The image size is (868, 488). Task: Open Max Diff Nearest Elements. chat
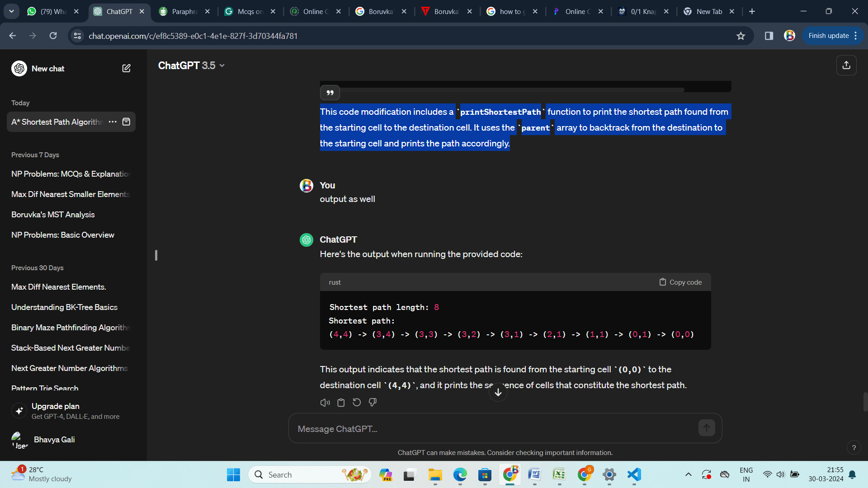point(71,286)
